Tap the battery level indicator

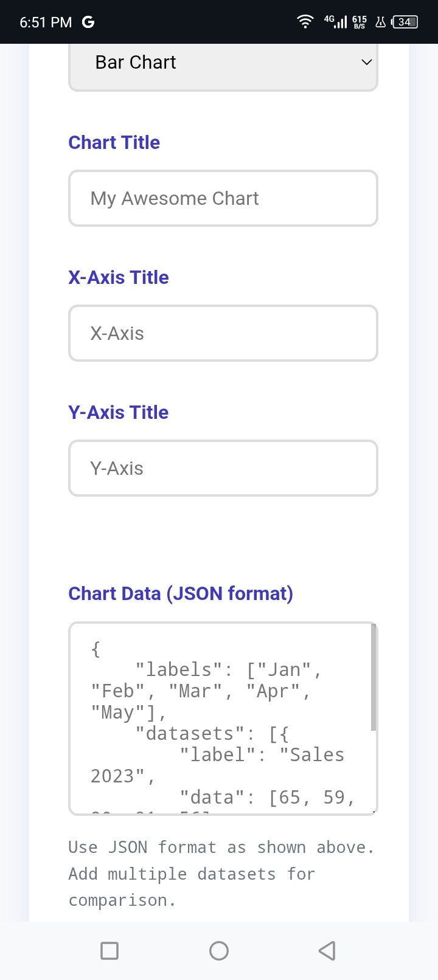click(x=405, y=22)
